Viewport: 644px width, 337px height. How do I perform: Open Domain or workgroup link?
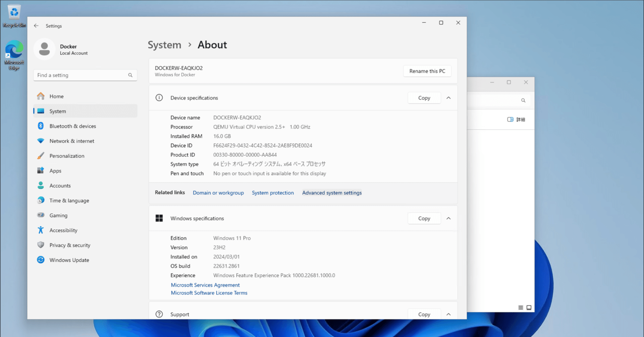(218, 193)
